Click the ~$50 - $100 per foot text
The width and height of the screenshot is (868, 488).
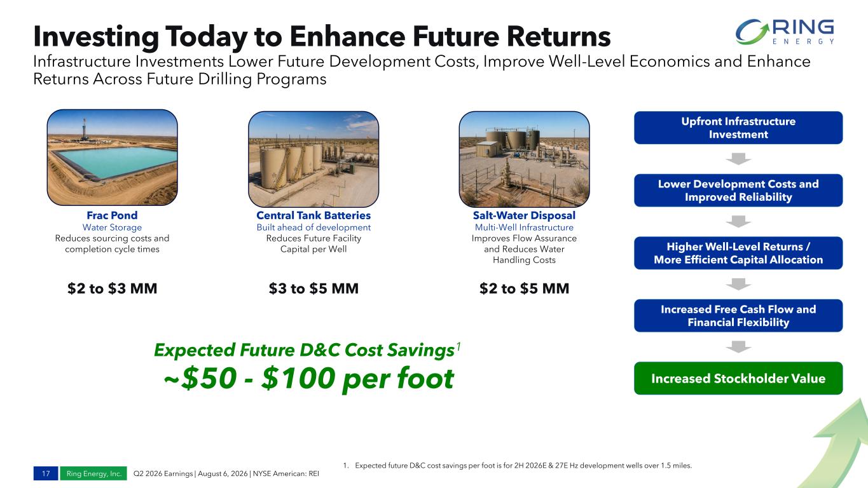pyautogui.click(x=309, y=379)
